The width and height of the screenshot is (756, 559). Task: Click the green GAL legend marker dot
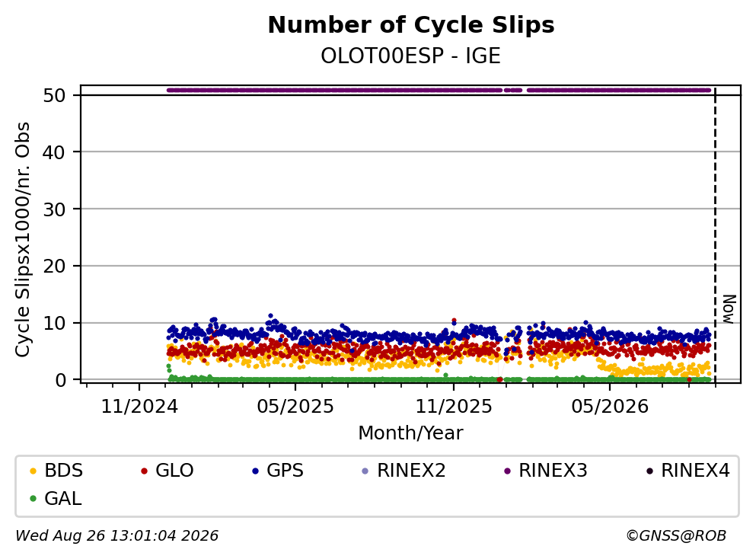pos(33,499)
